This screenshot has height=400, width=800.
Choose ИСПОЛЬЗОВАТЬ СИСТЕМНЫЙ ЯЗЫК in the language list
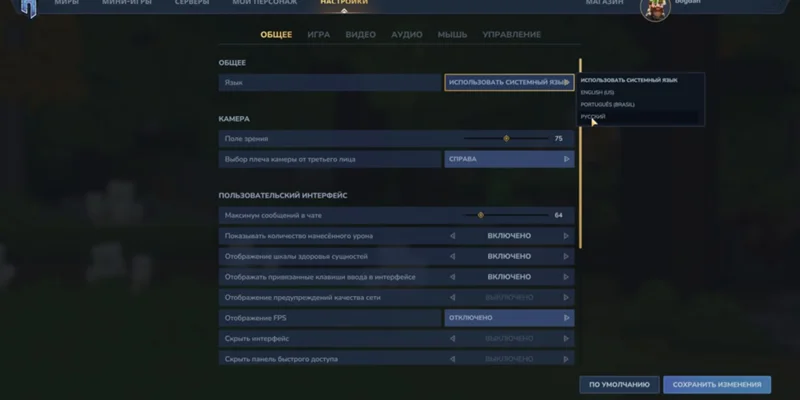pyautogui.click(x=629, y=80)
